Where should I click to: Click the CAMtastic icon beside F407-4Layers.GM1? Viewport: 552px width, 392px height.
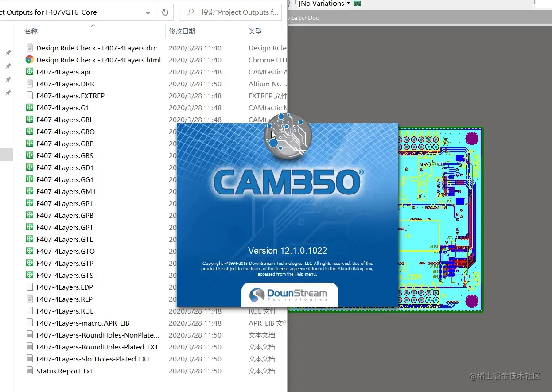pyautogui.click(x=30, y=191)
